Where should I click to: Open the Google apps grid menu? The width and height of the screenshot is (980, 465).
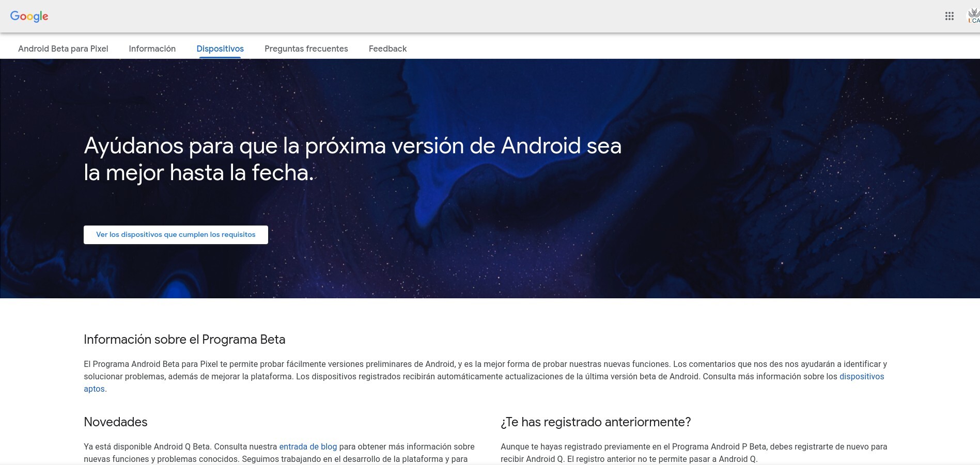pyautogui.click(x=950, y=16)
